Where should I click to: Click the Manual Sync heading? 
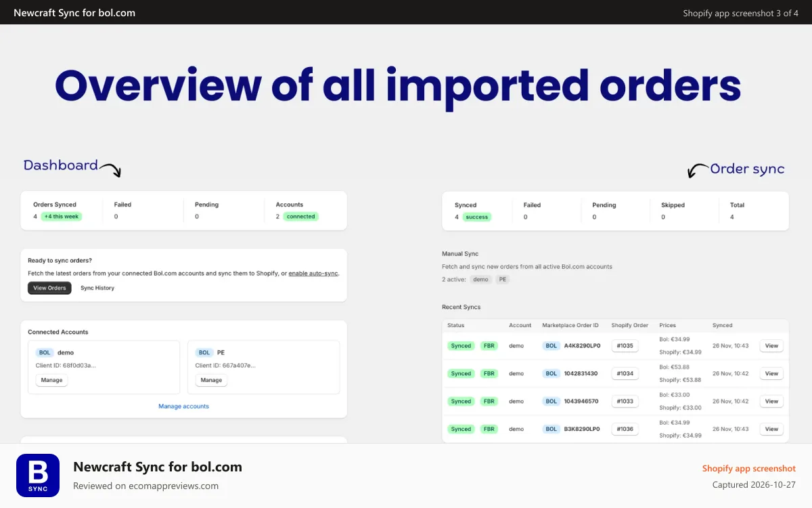click(460, 254)
